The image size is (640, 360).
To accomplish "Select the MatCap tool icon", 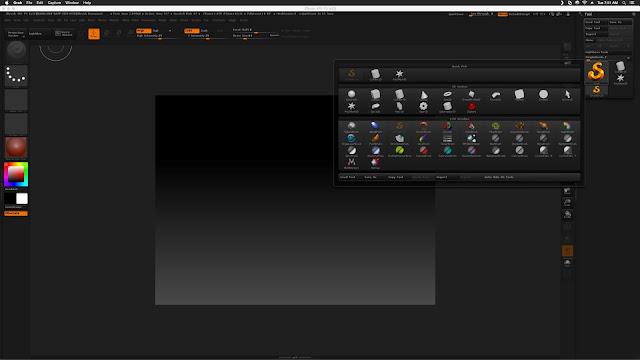I will coord(375,163).
